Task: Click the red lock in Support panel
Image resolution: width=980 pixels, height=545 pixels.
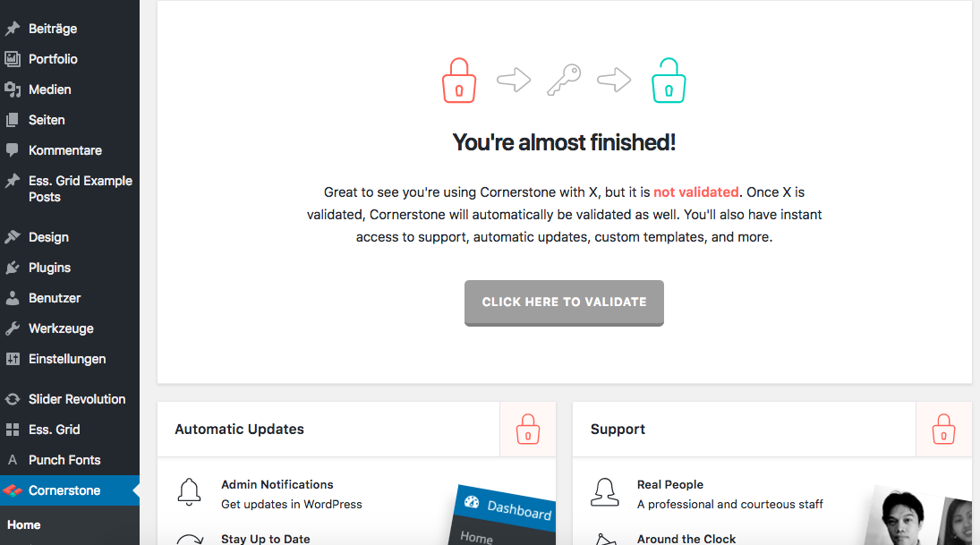Action: pos(943,430)
